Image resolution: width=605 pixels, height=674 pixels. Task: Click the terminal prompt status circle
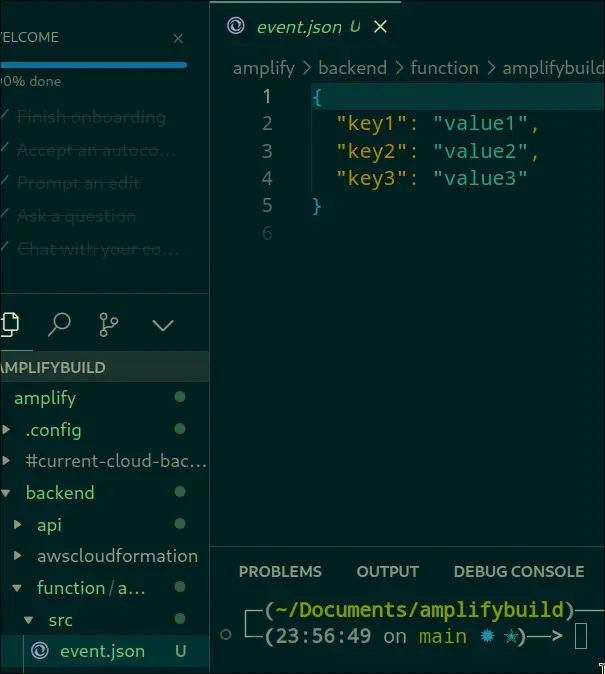[x=226, y=636]
